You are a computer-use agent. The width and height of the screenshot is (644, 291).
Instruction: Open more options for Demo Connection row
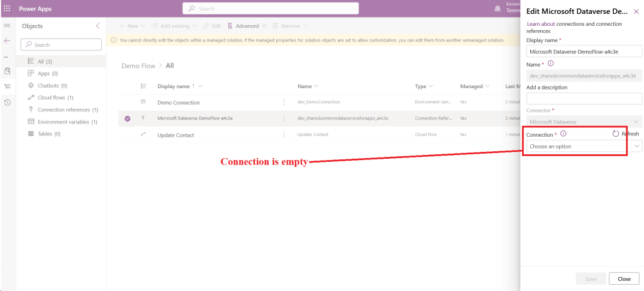pos(284,102)
